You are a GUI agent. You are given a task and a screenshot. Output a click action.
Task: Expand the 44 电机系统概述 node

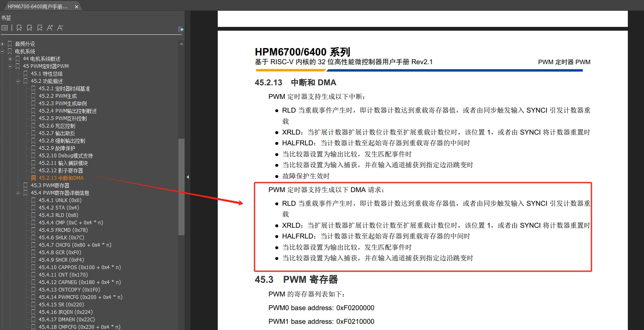tap(10, 58)
